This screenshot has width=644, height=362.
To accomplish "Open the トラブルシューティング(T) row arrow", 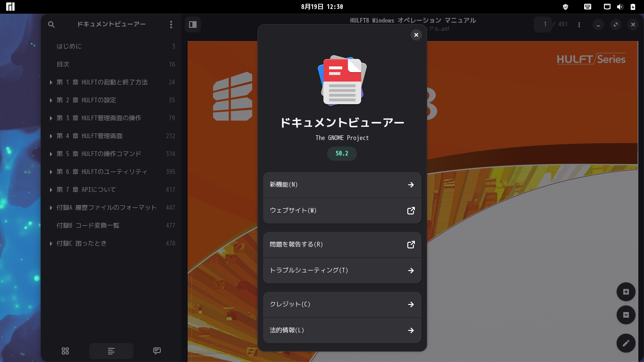I will 411,271.
